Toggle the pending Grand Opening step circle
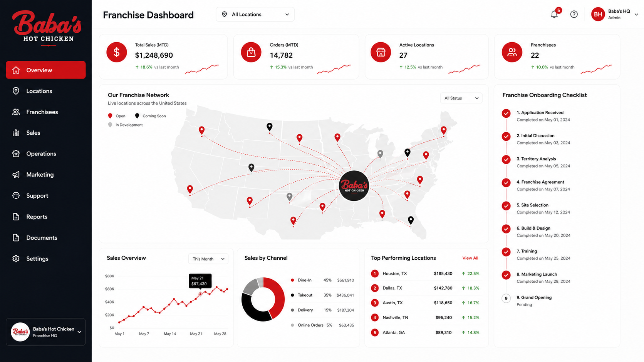Viewport: 644px width, 362px height. (x=506, y=298)
